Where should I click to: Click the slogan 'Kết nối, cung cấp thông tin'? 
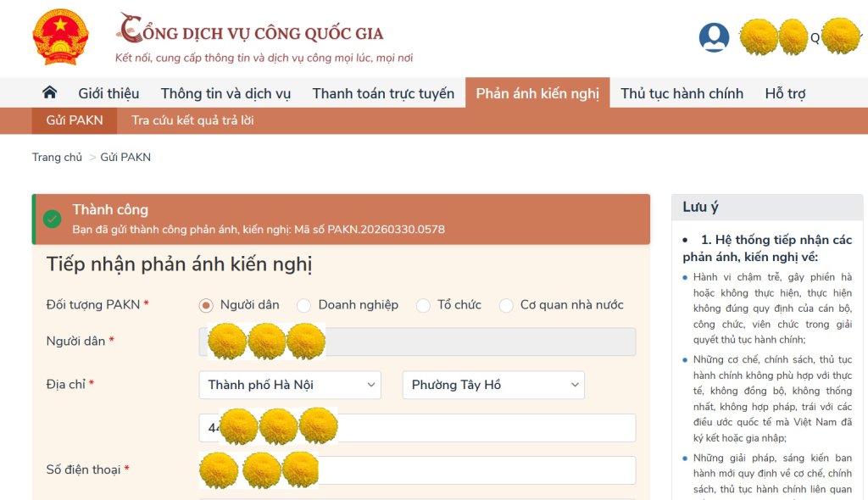(x=264, y=58)
